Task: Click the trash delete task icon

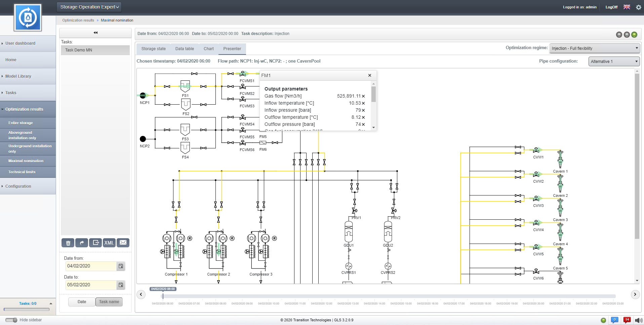Action: tap(68, 243)
